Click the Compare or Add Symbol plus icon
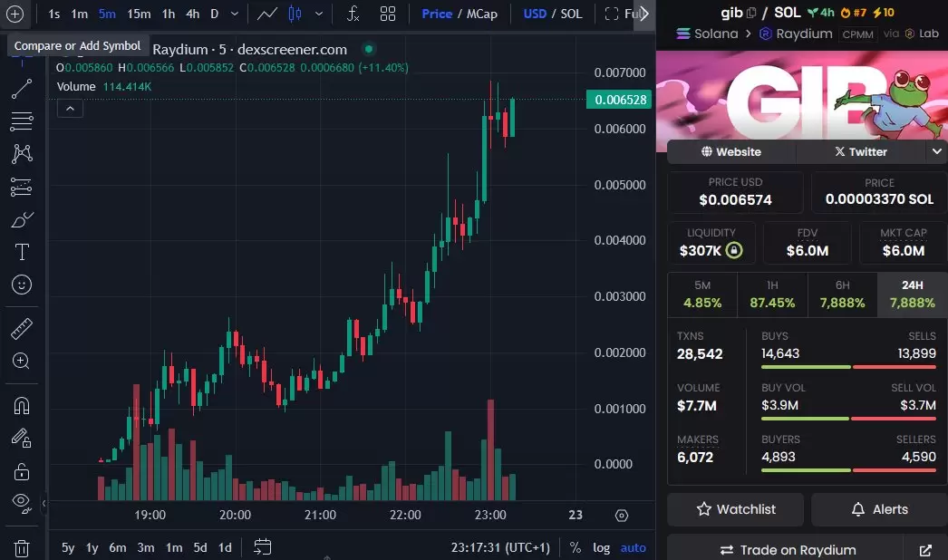Screen dimensions: 948x560 pyautogui.click(x=15, y=14)
